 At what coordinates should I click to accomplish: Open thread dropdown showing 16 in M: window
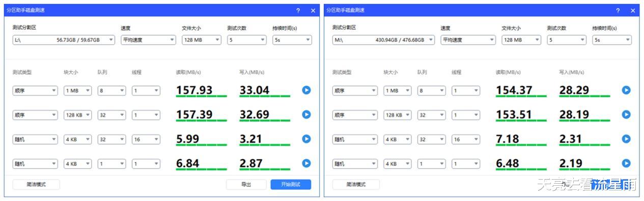(466, 139)
